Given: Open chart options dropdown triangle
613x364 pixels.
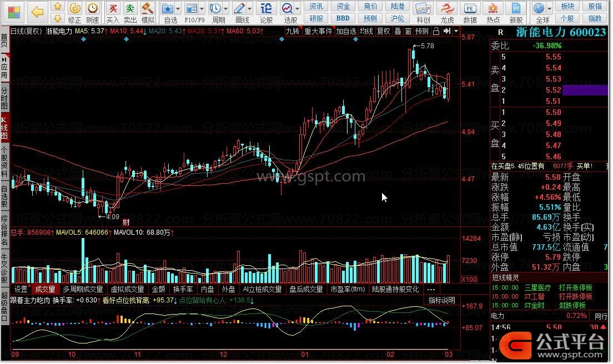Looking at the screenshot, I should pos(456,31).
